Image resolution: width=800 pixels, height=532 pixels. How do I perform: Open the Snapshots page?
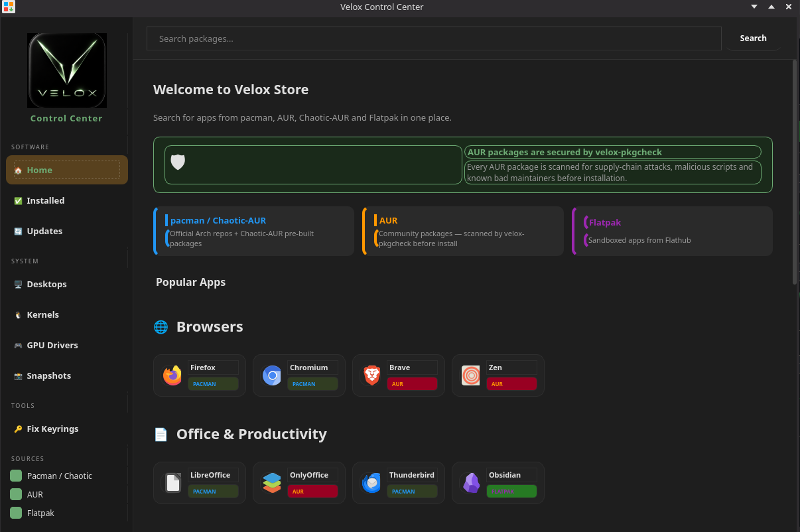coord(67,375)
